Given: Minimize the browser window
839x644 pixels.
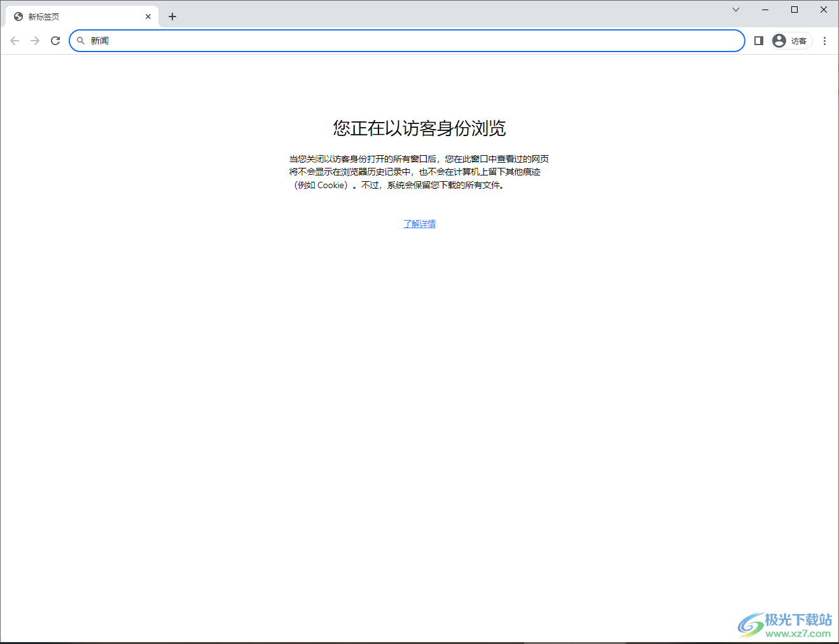Looking at the screenshot, I should point(765,10).
